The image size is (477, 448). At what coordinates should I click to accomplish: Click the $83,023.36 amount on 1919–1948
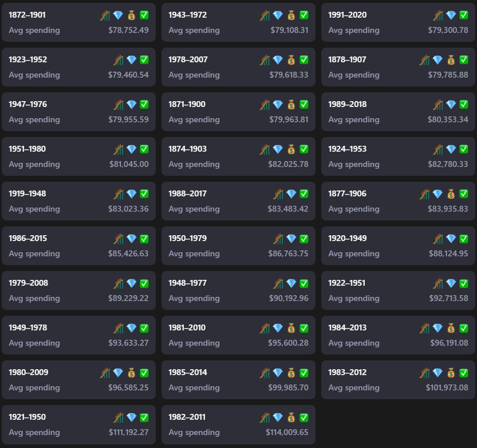128,209
